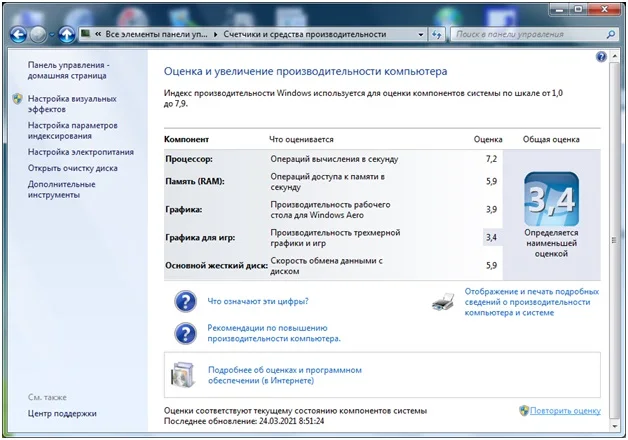Go back with the blue Back arrow
Image resolution: width=628 pixels, height=440 pixels.
tap(18, 35)
